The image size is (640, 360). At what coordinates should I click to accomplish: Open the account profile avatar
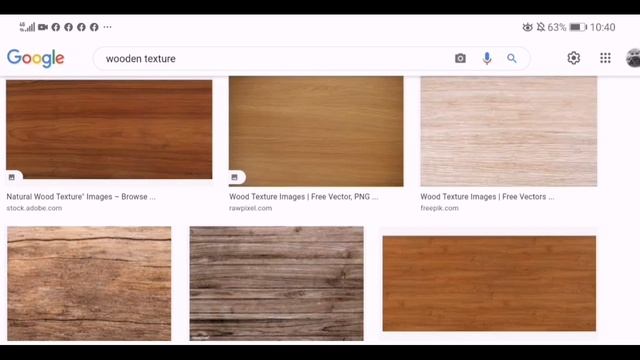pos(633,58)
